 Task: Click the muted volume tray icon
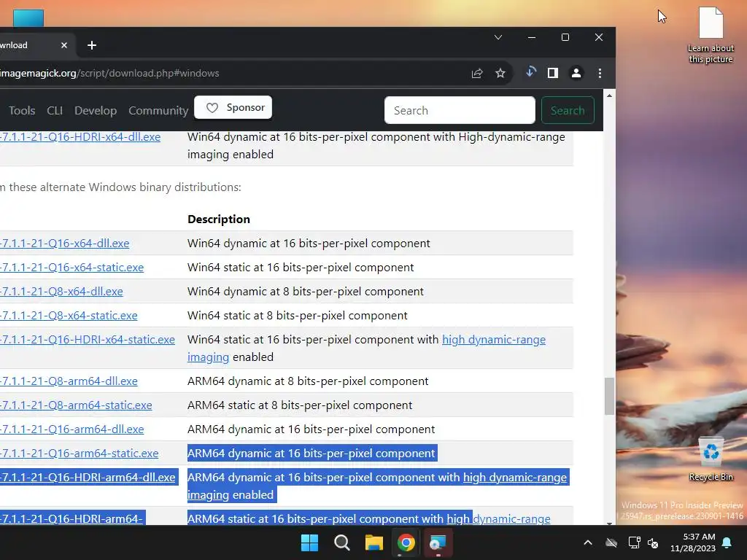point(653,542)
